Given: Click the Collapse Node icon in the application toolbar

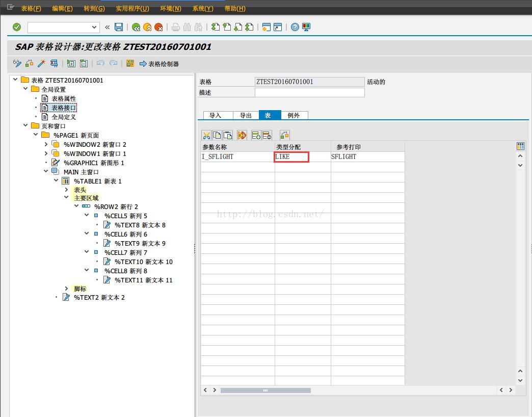Looking at the screenshot, I should coord(84,63).
